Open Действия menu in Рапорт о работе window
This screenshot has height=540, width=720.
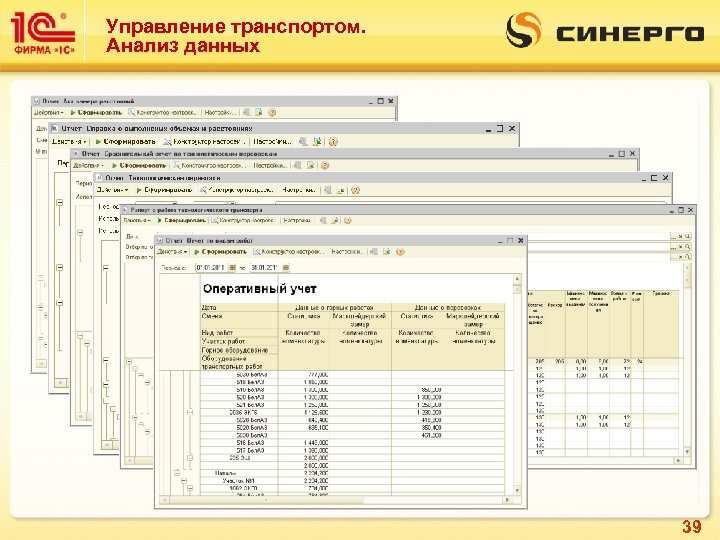click(137, 220)
